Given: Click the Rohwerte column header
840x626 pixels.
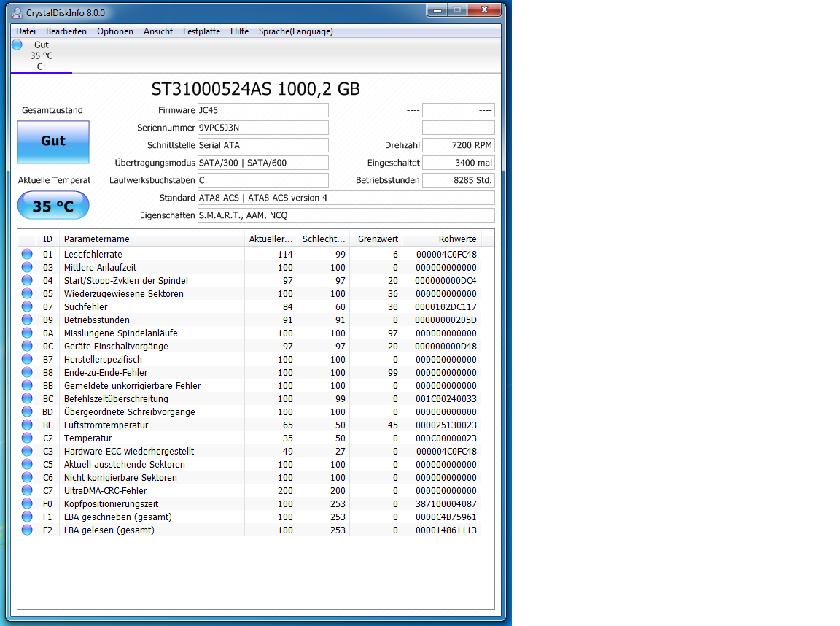Looking at the screenshot, I should coord(441,239).
